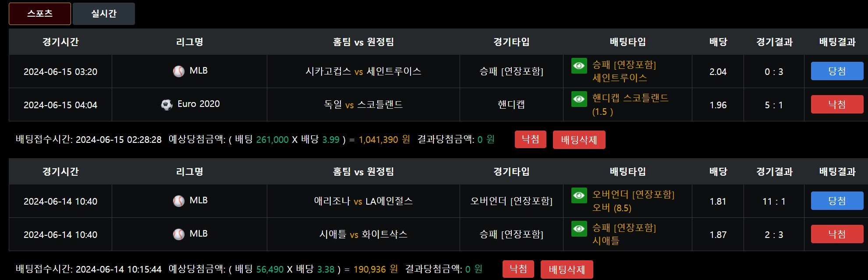This screenshot has width=868, height=280.
Task: Delete the 56,490 won bet with 배팅삭제
Action: pos(567,269)
